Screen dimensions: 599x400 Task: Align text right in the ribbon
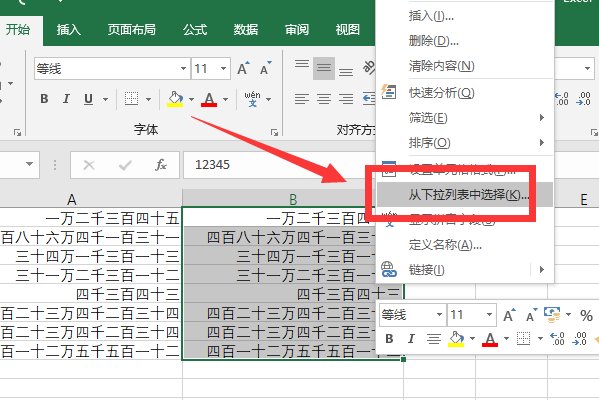tap(346, 99)
